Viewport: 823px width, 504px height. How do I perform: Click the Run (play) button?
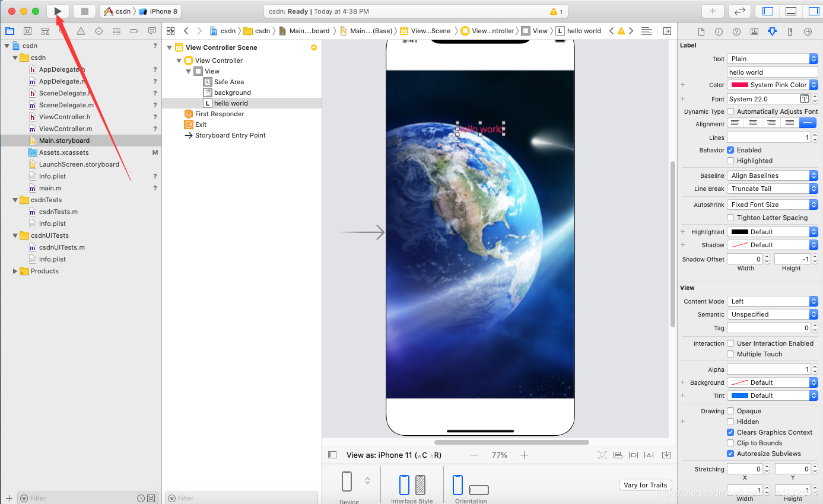(x=58, y=11)
